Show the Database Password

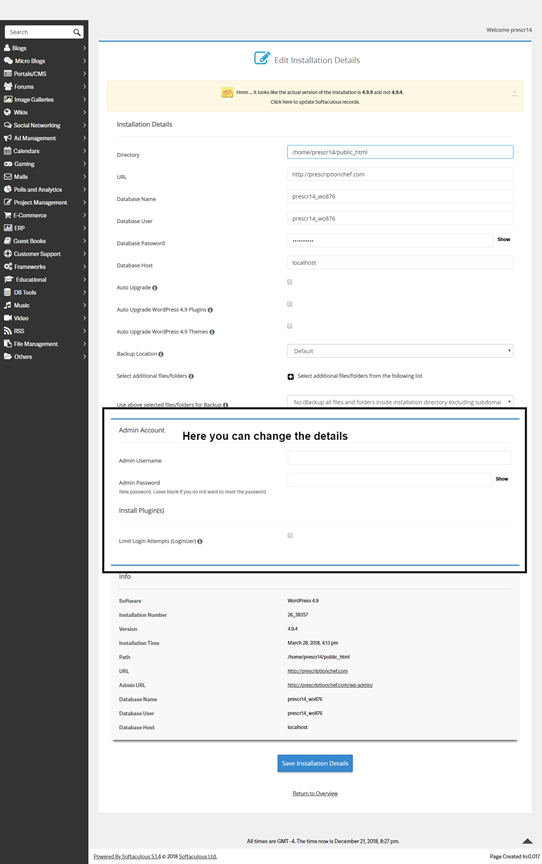click(x=504, y=240)
